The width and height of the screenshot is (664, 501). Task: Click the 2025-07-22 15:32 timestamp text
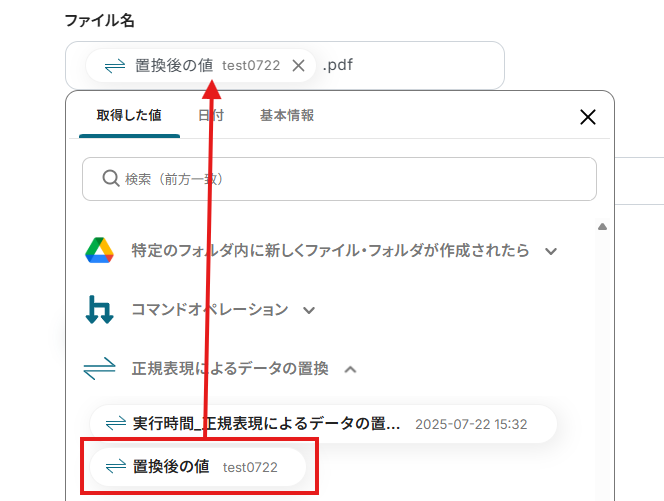coord(471,424)
